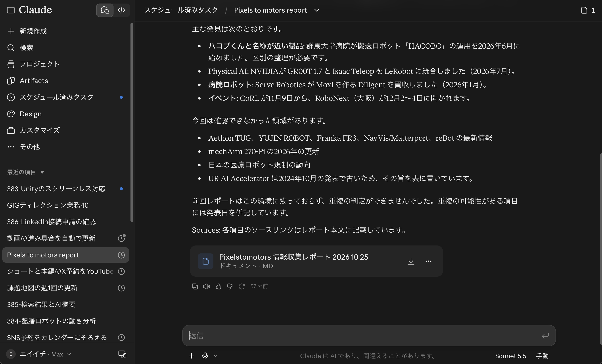Open カスタマイズ in the sidebar

(65, 130)
